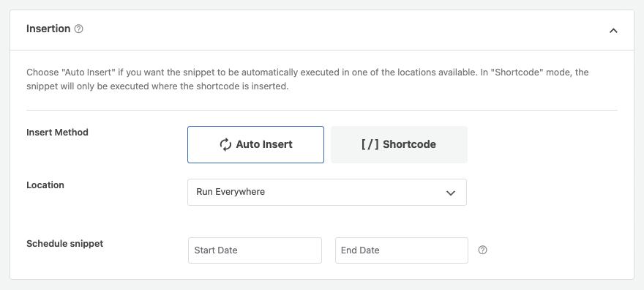Click the Location field label

[x=45, y=185]
